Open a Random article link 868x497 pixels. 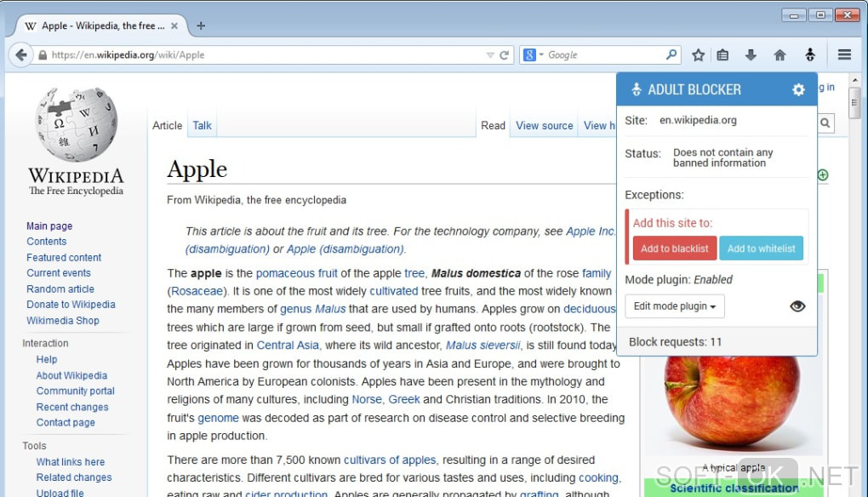click(x=60, y=288)
